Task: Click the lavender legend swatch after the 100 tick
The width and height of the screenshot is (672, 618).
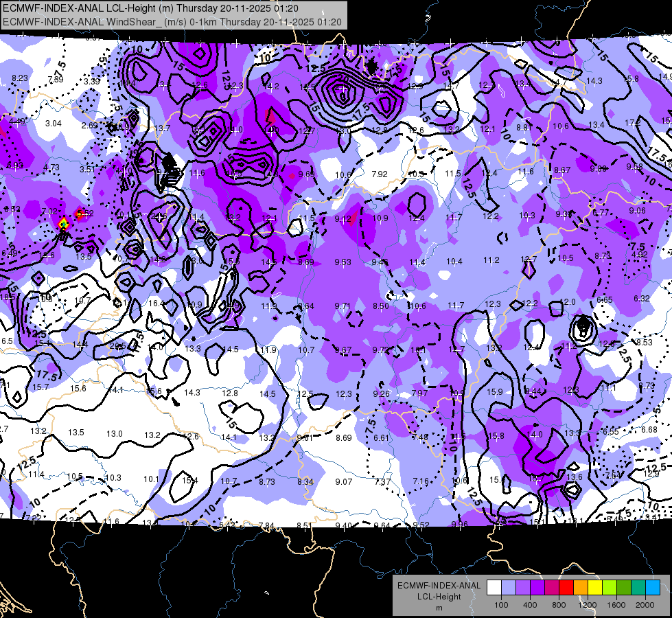Action: 509,588
